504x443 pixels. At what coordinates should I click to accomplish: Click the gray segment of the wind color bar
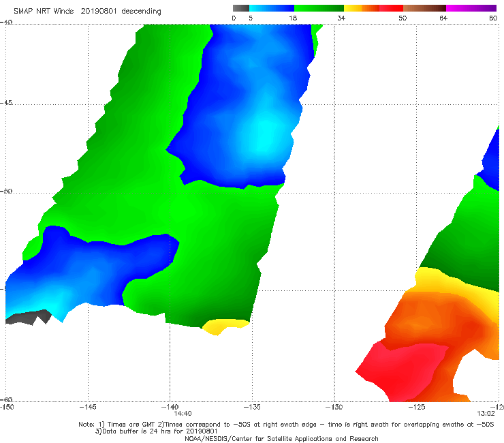240,8
